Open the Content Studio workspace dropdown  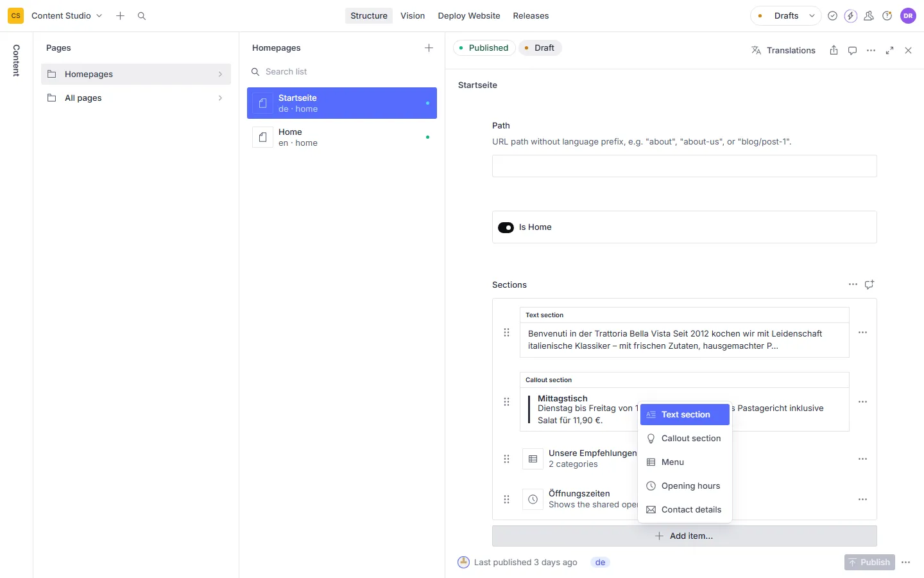[67, 15]
